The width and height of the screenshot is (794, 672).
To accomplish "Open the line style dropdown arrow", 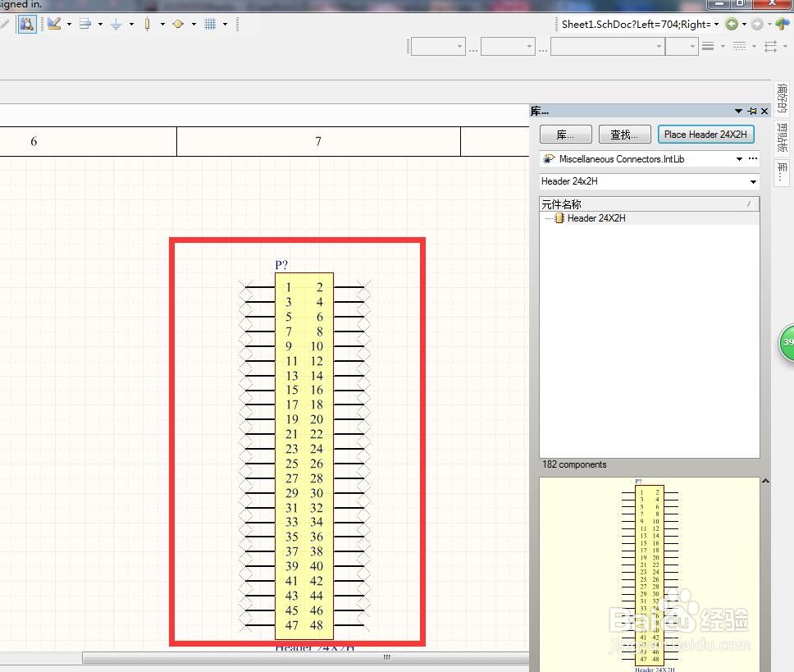I will 754,47.
